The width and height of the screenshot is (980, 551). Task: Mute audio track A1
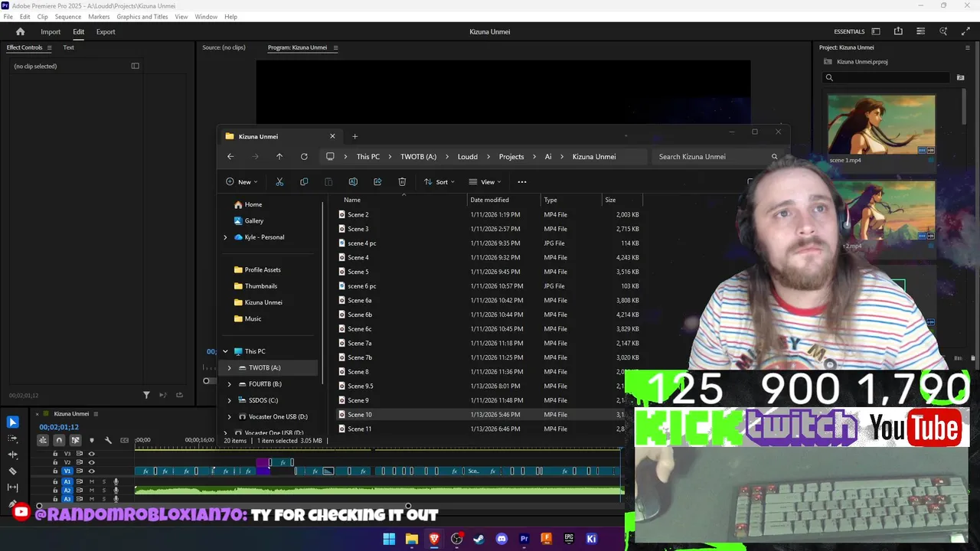[x=91, y=481]
